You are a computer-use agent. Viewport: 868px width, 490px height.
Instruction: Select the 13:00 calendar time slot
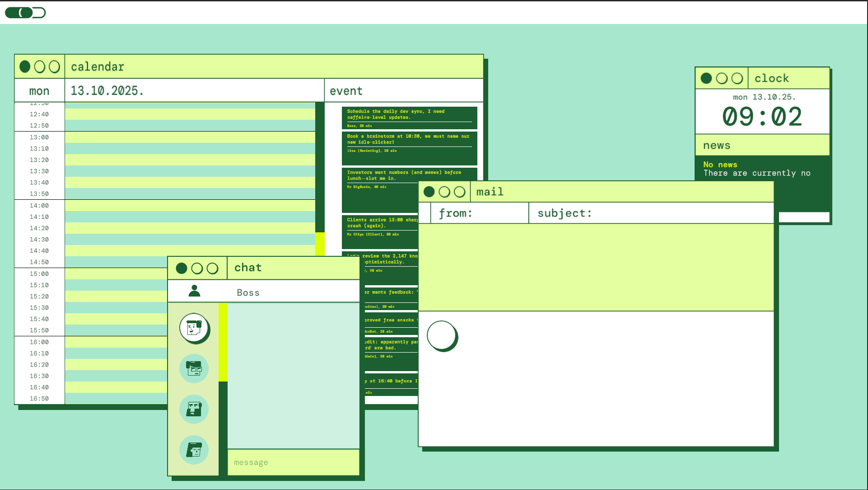pyautogui.click(x=190, y=137)
